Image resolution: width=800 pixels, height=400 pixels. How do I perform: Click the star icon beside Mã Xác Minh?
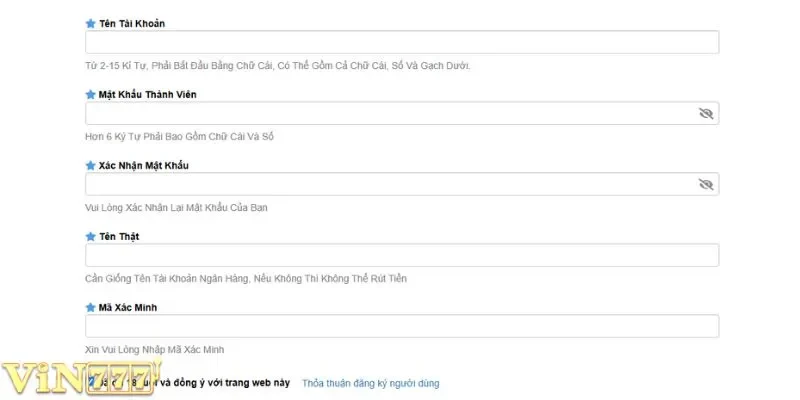(90, 307)
